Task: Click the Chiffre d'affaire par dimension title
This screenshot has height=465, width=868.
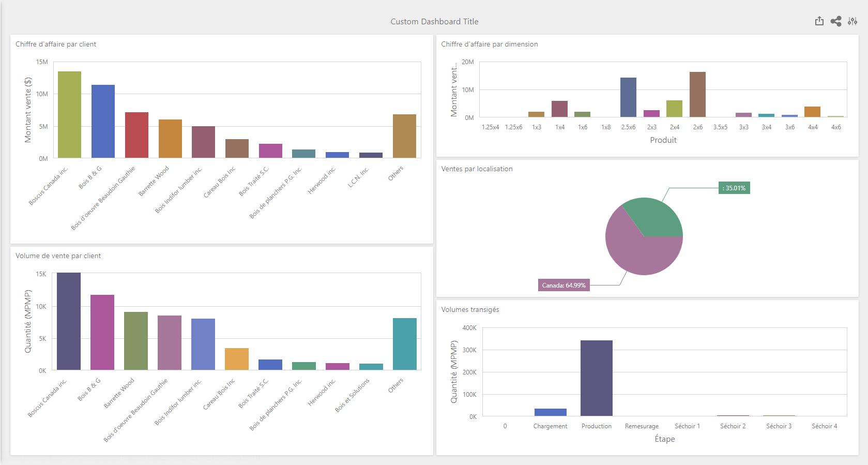Action: [x=489, y=44]
